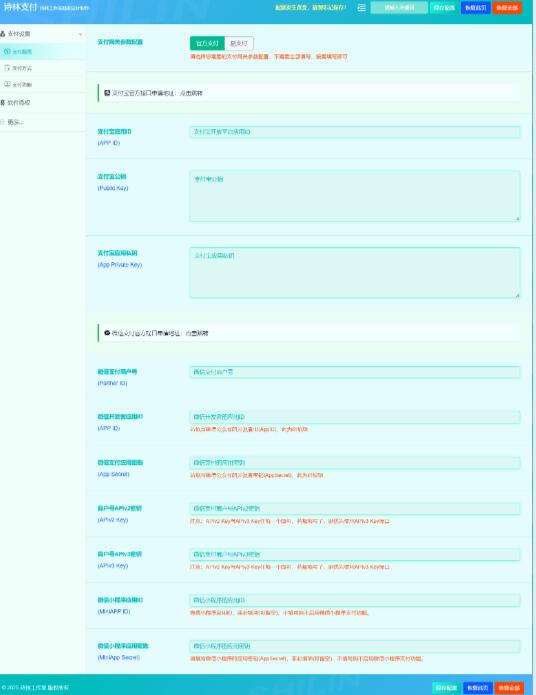Click the blue restore button in header
Viewport: 536px width, 695px height.
[x=476, y=8]
